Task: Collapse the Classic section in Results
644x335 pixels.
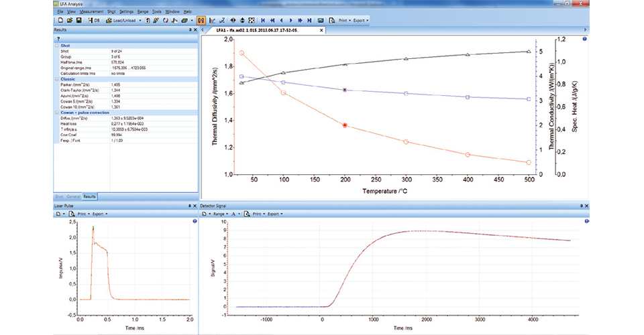Action: click(x=56, y=78)
